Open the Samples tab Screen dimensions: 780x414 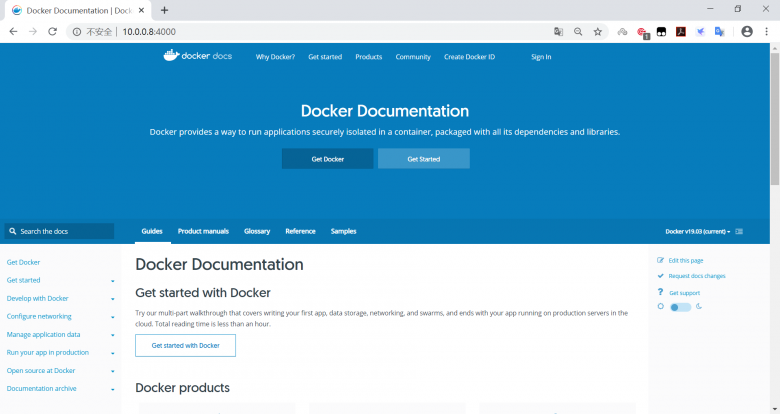(x=343, y=231)
